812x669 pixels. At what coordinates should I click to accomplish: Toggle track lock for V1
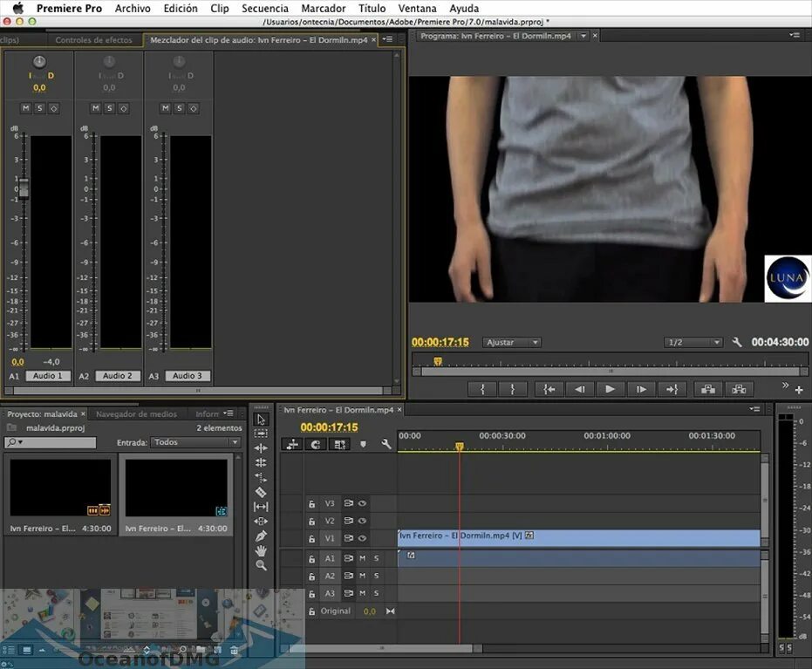click(x=311, y=538)
